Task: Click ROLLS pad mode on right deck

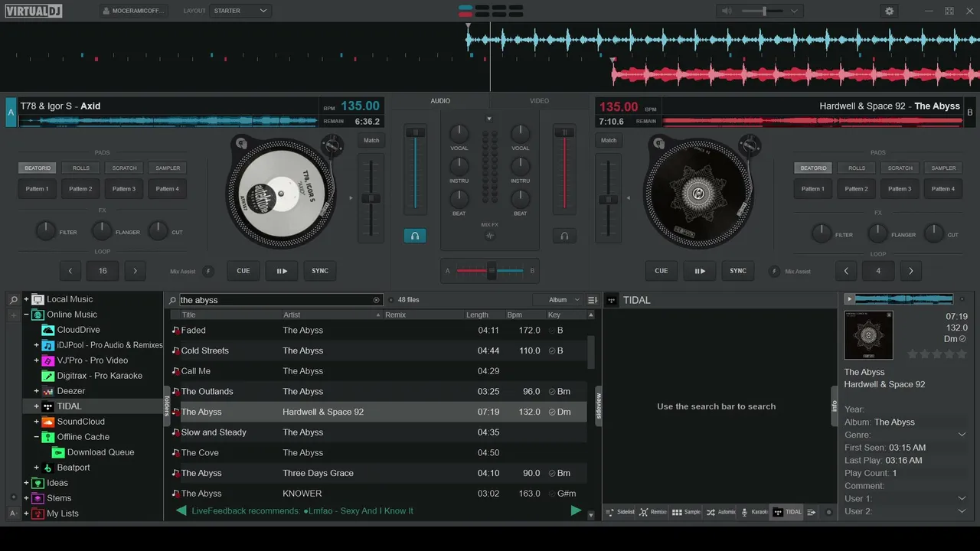Action: [857, 168]
